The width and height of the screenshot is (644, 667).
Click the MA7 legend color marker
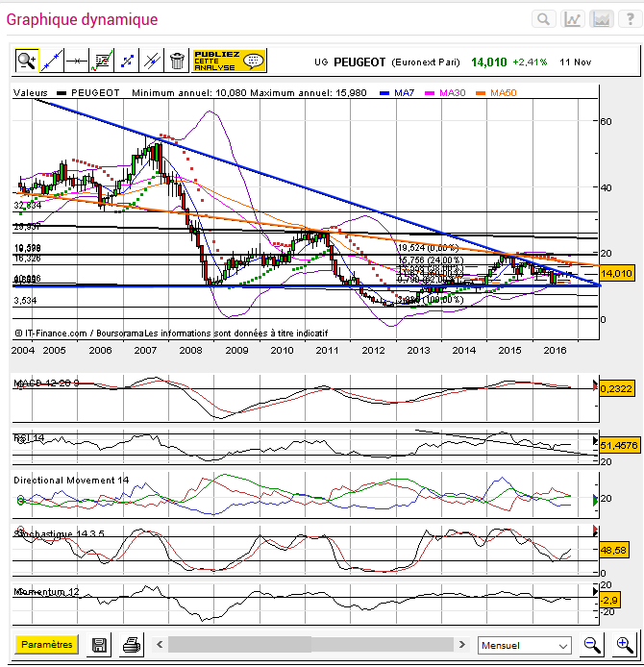point(384,93)
